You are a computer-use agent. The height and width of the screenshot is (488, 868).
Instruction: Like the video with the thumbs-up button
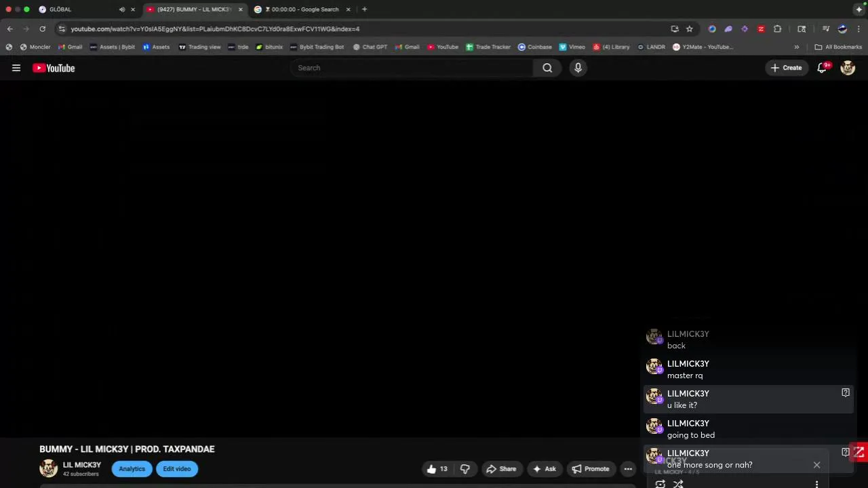point(437,469)
